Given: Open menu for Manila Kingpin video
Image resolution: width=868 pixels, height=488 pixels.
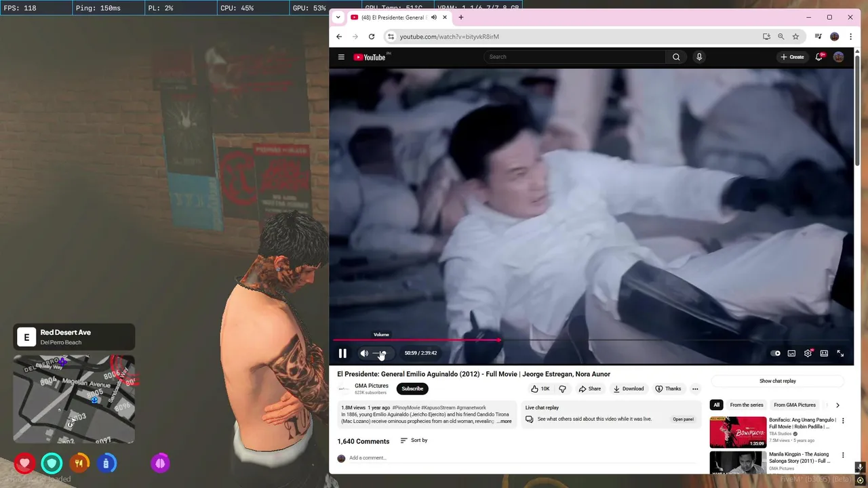Looking at the screenshot, I should tap(843, 455).
